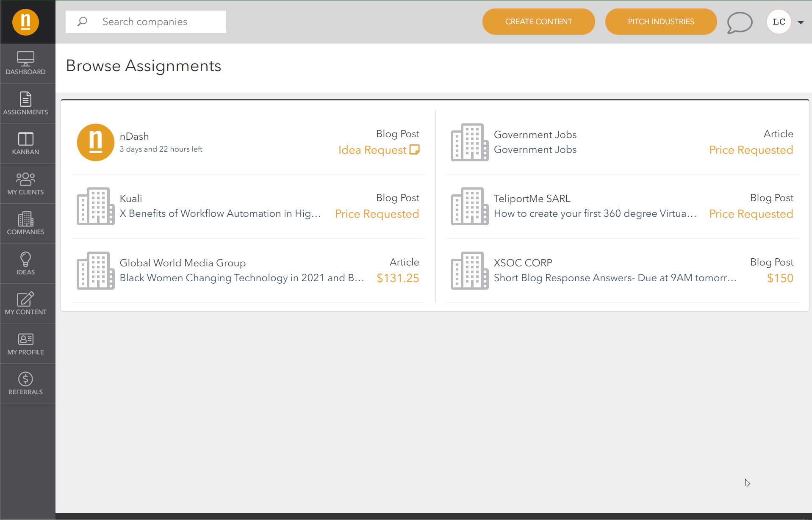Go to Assignments in the sidebar
Viewport: 812px width, 520px height.
pos(25,104)
